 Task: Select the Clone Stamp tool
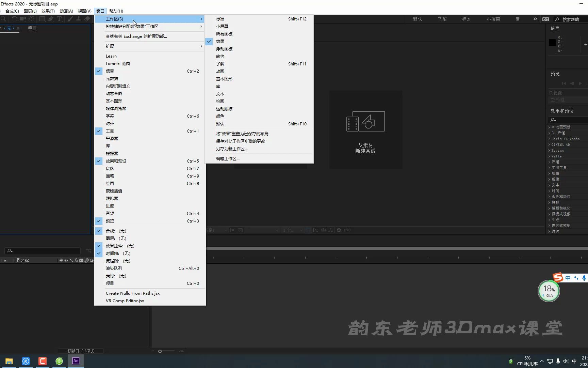tap(79, 19)
